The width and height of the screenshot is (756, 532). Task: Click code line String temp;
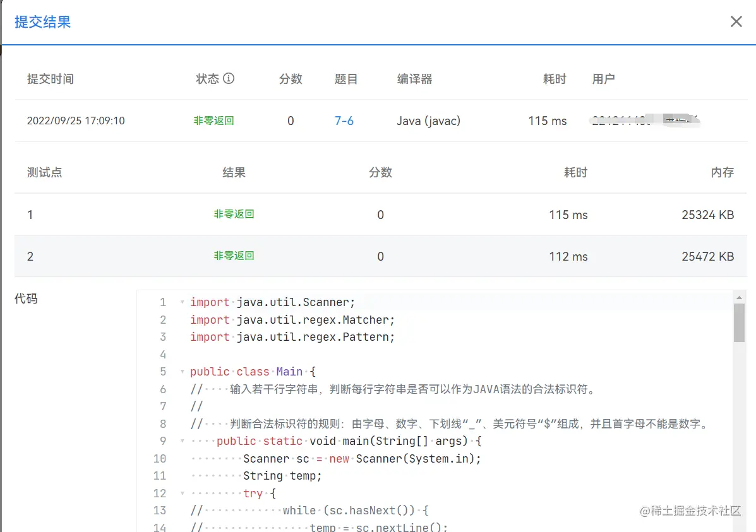click(x=282, y=476)
